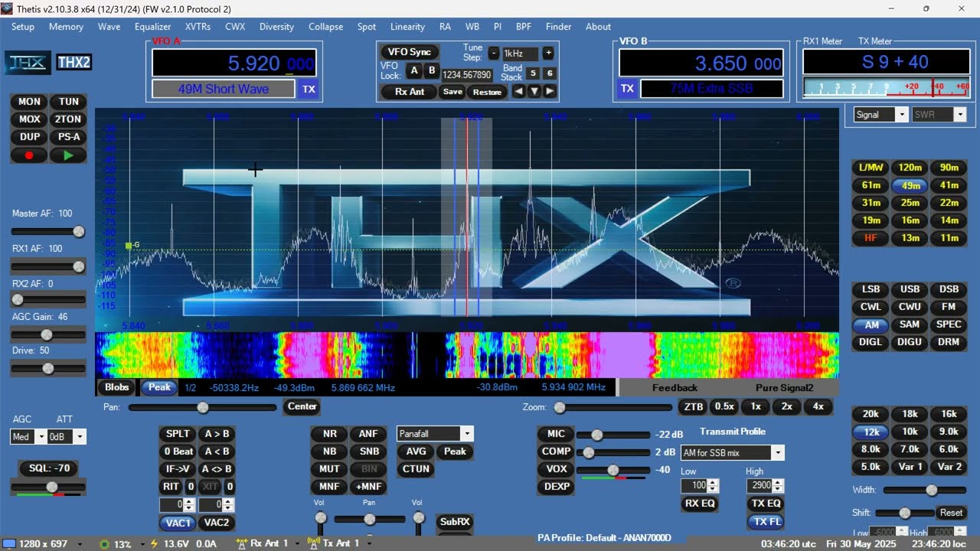Select the 49m band button

[910, 185]
